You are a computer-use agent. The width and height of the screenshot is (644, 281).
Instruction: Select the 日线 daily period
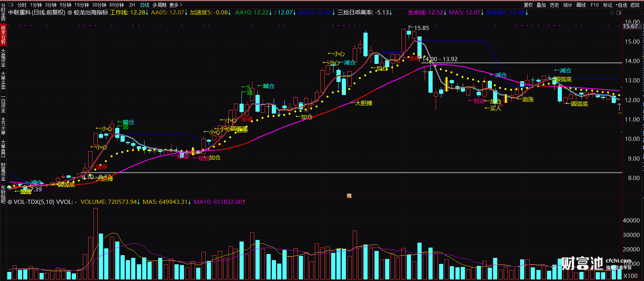pos(144,5)
